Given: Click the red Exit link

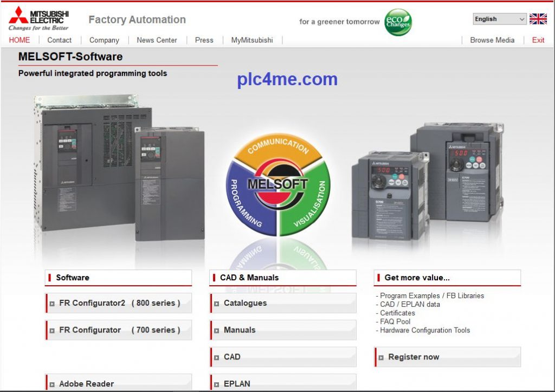Looking at the screenshot, I should pyautogui.click(x=538, y=40).
